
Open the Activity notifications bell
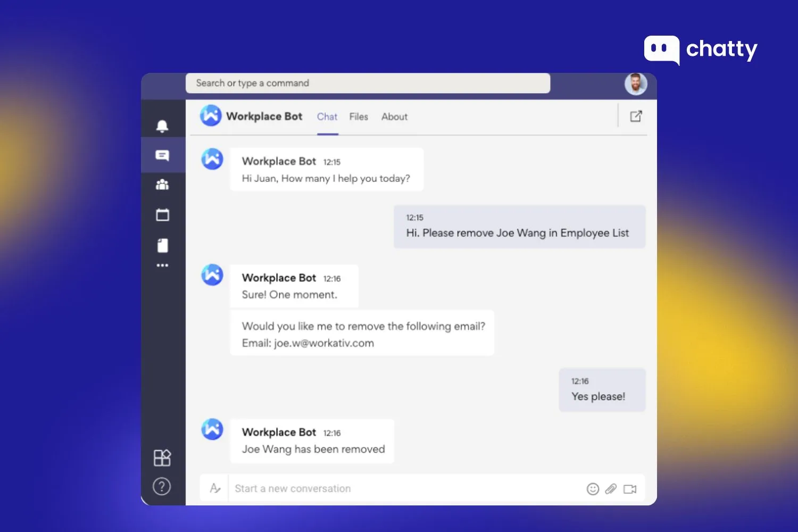pyautogui.click(x=162, y=126)
